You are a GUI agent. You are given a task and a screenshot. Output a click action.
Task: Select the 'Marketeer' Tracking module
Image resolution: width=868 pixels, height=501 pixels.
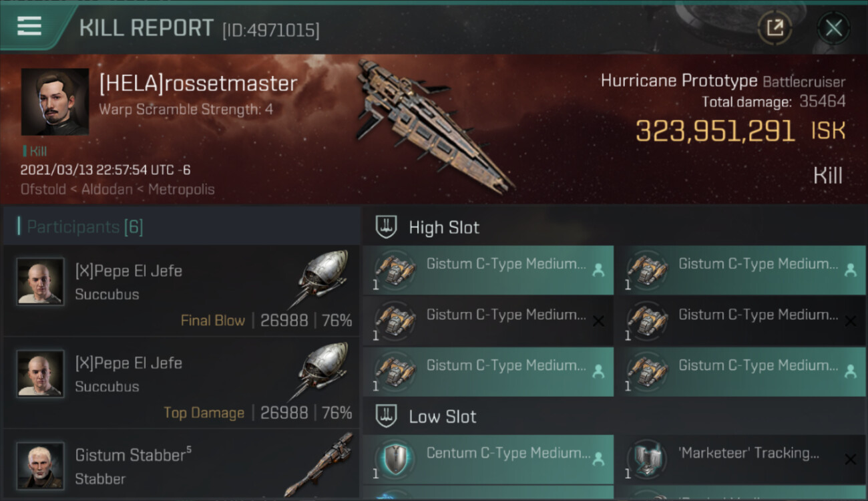click(x=741, y=459)
